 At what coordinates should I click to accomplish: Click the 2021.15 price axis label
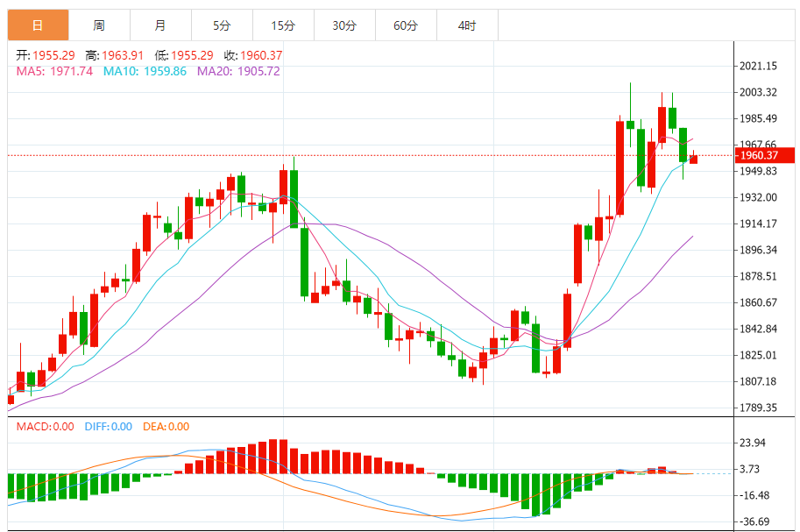pos(758,66)
